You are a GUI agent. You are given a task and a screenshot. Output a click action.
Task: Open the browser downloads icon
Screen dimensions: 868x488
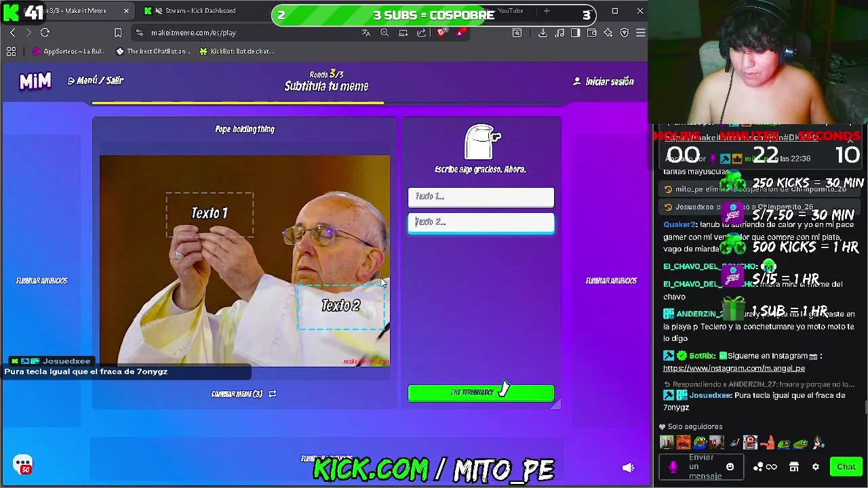(542, 33)
